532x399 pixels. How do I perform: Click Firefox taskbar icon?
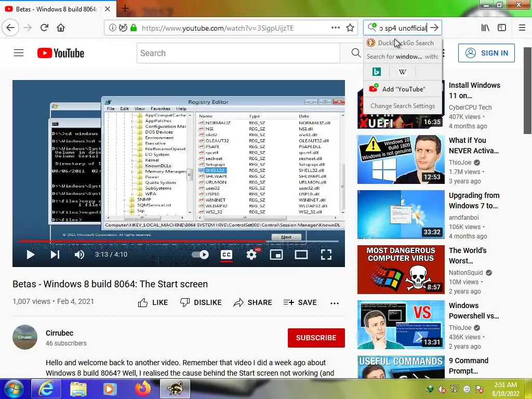pyautogui.click(x=143, y=389)
